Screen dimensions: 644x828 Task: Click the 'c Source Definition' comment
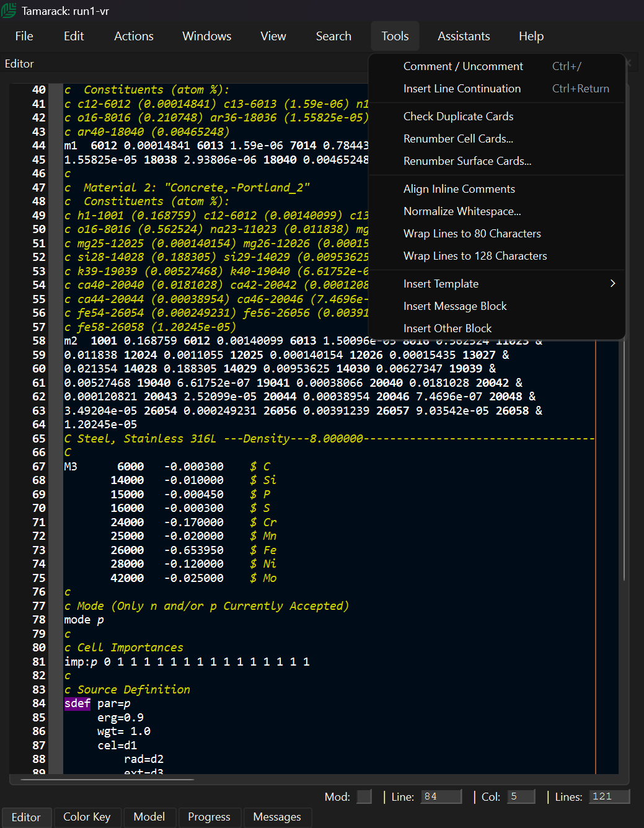pos(127,690)
